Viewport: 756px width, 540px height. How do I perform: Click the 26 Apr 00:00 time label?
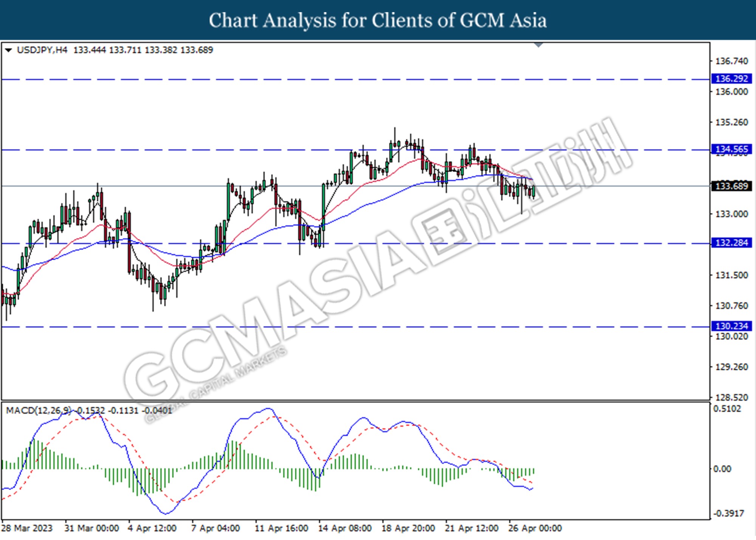(x=535, y=528)
